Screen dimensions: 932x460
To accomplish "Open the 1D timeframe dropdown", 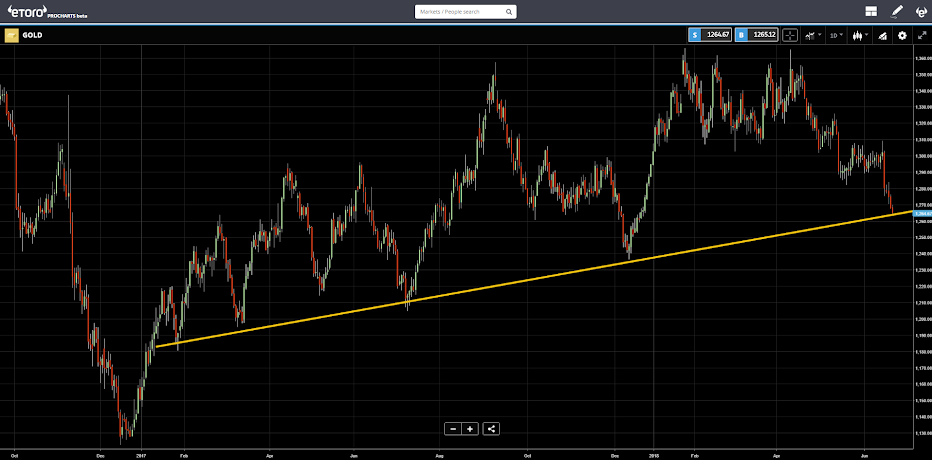I will [x=837, y=36].
